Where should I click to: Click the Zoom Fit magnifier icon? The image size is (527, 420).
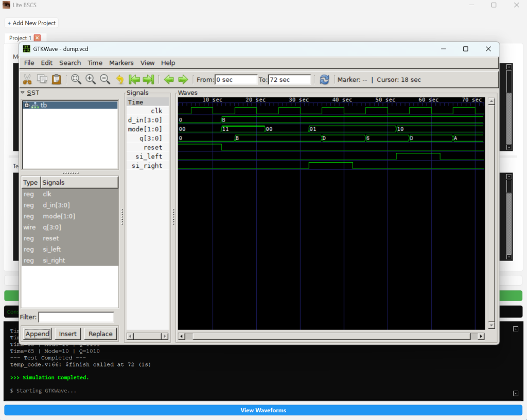coord(76,79)
